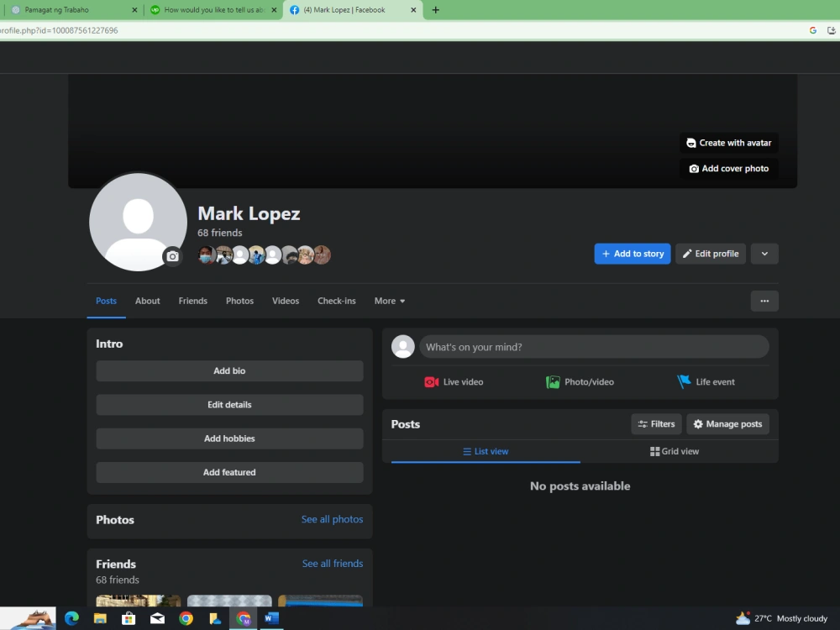Image resolution: width=840 pixels, height=630 pixels.
Task: Click Add to story button
Action: point(633,254)
